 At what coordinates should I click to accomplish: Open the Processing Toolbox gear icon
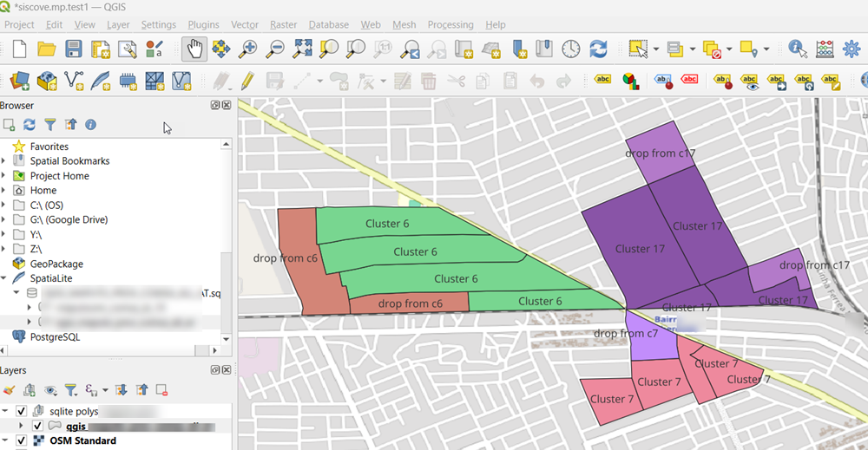tap(852, 49)
